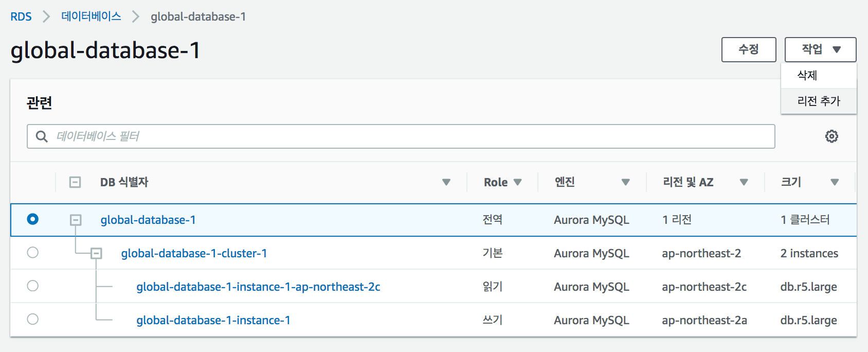The width and height of the screenshot is (868, 352).
Task: Sort by Role column arrow
Action: pyautogui.click(x=518, y=182)
